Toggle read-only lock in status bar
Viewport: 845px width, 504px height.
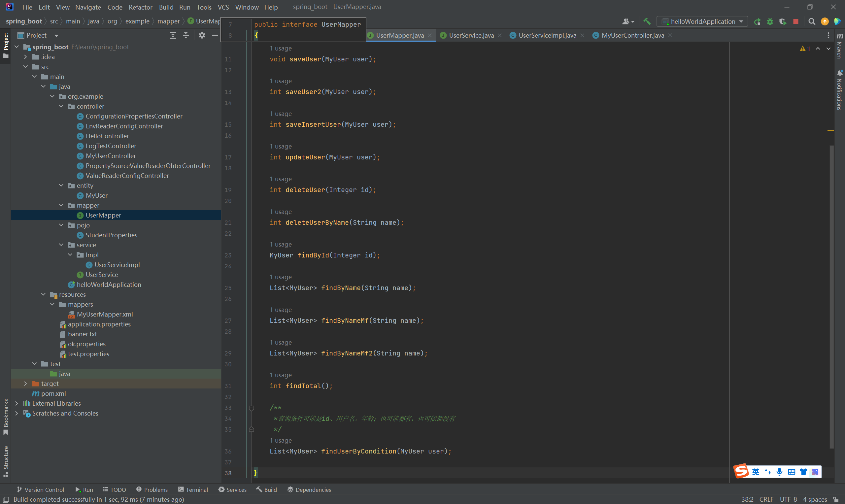point(836,499)
